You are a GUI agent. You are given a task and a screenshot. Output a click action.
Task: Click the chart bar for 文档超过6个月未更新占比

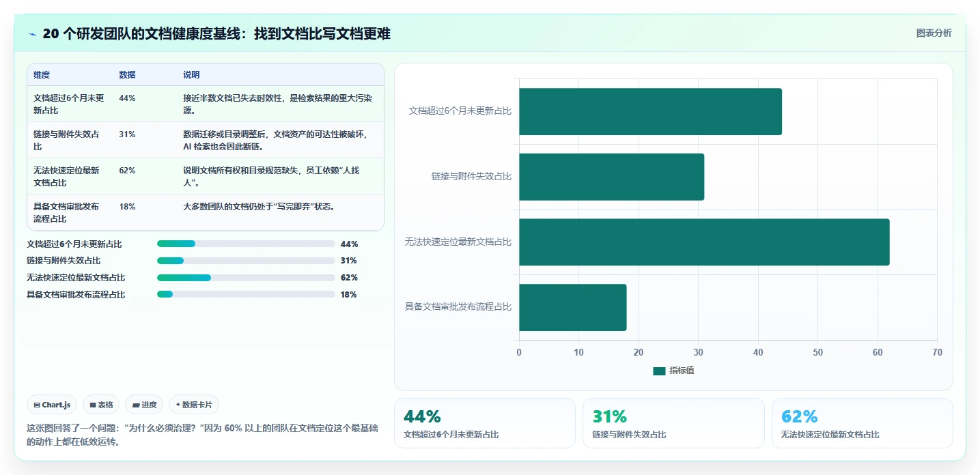[650, 111]
